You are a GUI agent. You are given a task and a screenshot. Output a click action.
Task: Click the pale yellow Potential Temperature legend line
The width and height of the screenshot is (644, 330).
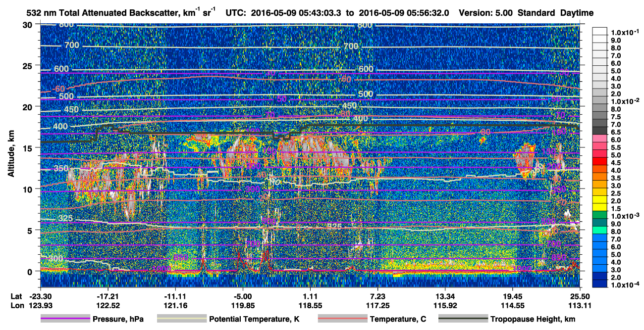[x=181, y=319]
